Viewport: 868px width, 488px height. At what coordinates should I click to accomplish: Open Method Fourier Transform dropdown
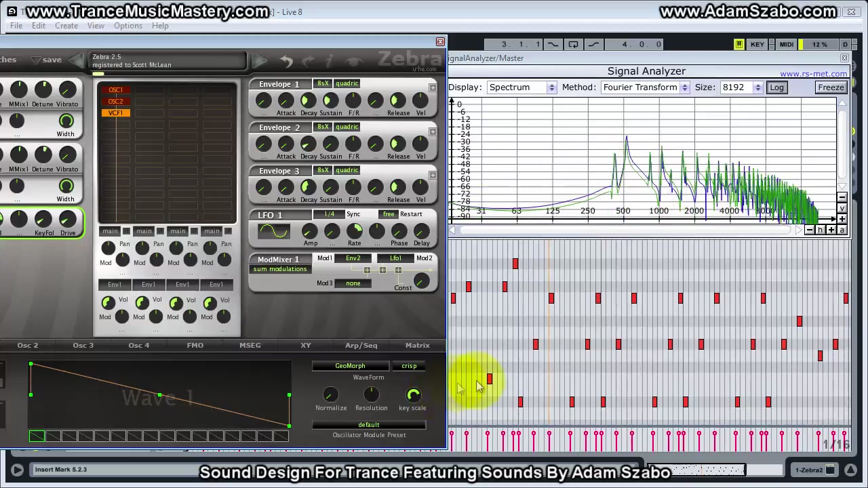[x=645, y=87]
